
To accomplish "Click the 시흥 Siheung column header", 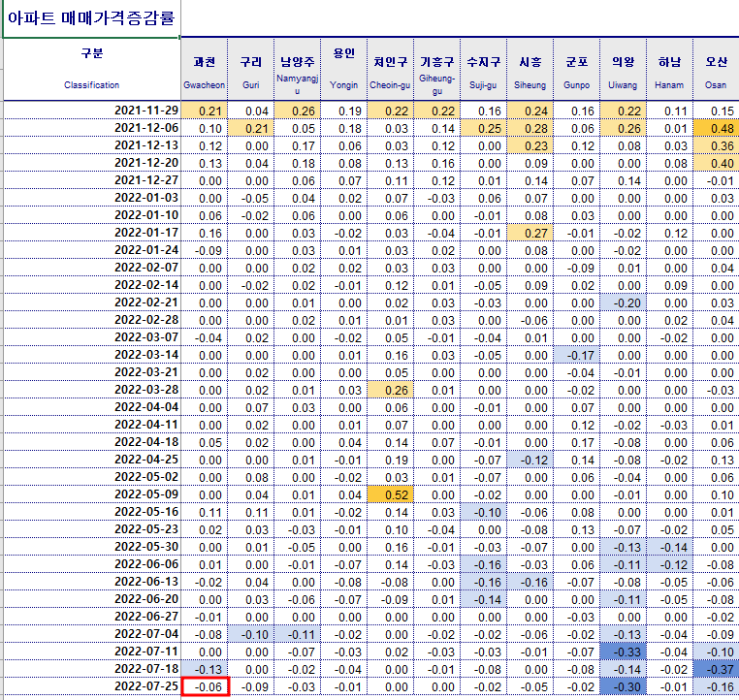I will [x=530, y=69].
